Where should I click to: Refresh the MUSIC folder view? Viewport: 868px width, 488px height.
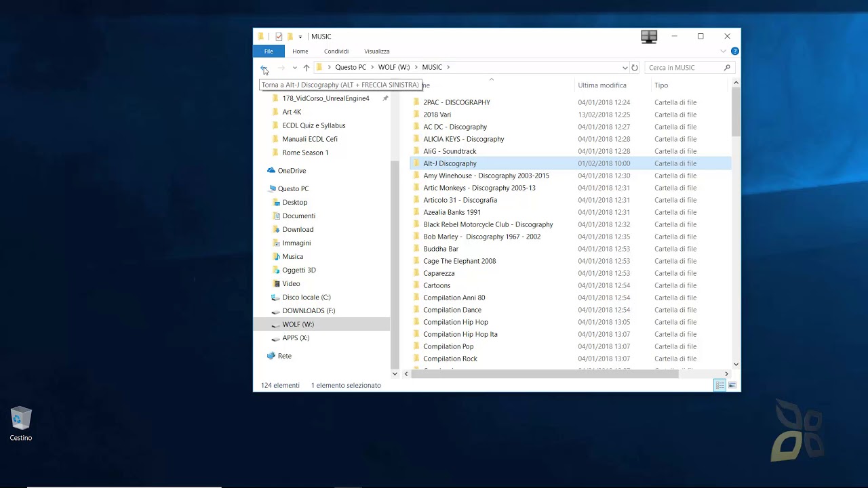coord(635,68)
